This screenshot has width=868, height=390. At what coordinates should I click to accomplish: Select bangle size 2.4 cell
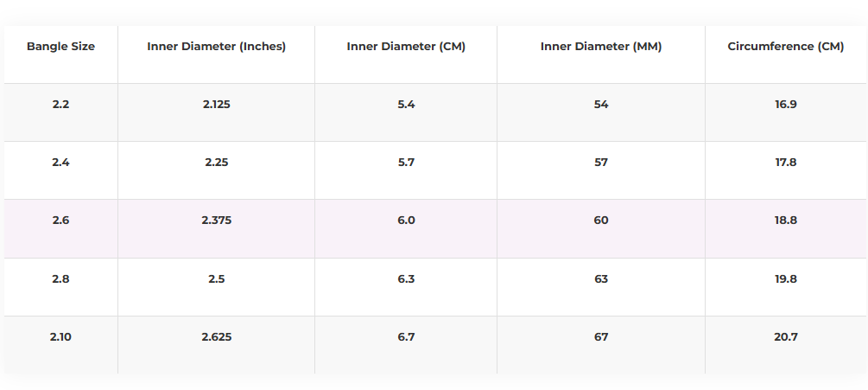coord(60,163)
